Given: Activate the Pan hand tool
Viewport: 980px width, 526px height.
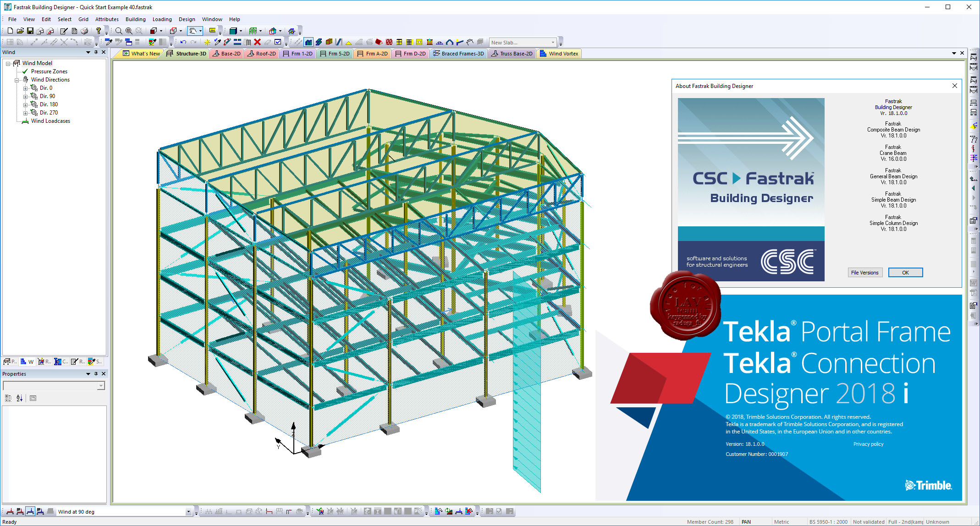Looking at the screenshot, I should (x=193, y=31).
